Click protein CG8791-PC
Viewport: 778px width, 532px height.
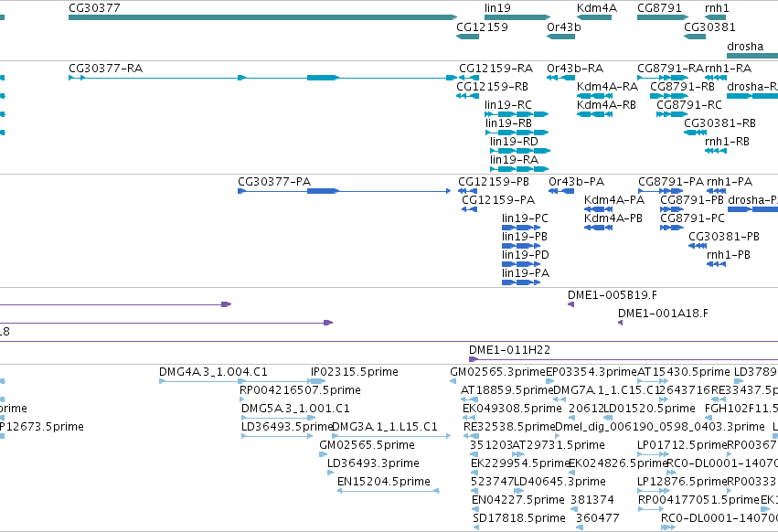tap(672, 228)
